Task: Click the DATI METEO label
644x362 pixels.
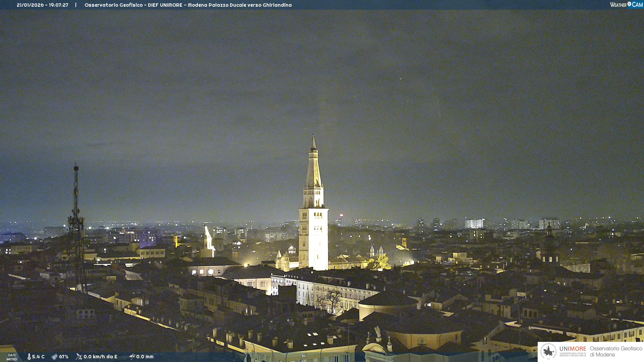Action: click(x=12, y=357)
